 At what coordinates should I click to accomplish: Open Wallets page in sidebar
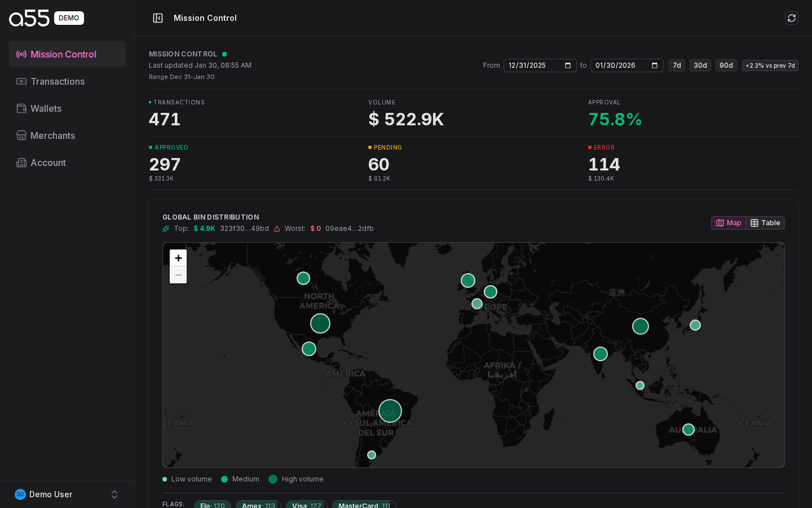tap(67, 108)
